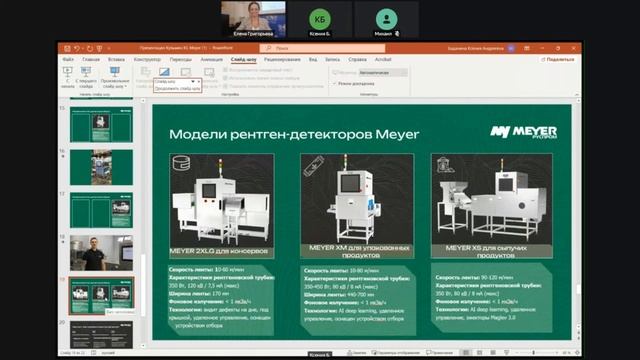Click the slideshow setup icon in ribbon
This screenshot has height=360, width=640.
(145, 73)
